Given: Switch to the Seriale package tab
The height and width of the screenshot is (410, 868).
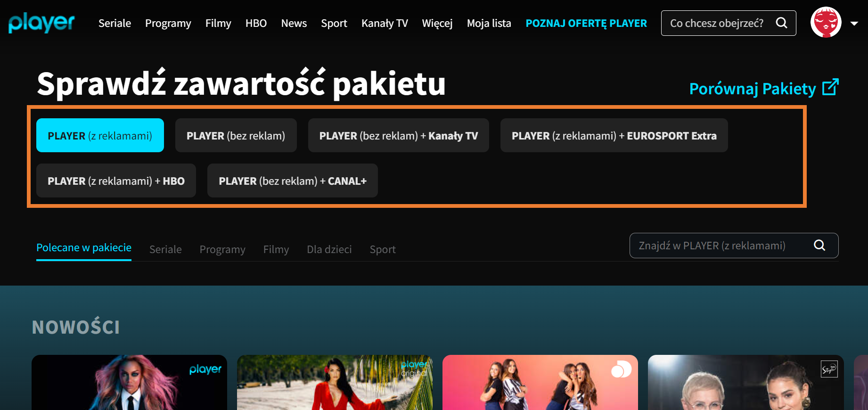Looking at the screenshot, I should (x=165, y=249).
